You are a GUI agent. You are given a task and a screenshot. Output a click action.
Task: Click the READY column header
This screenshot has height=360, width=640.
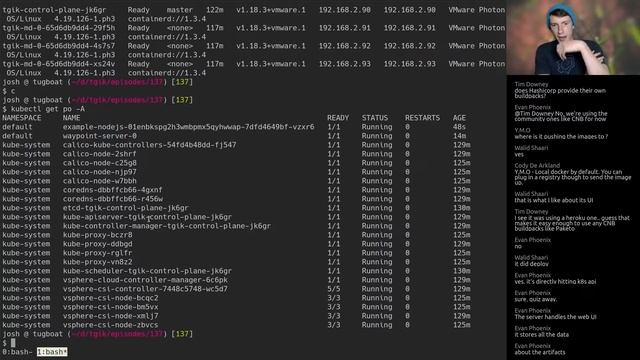tap(338, 118)
